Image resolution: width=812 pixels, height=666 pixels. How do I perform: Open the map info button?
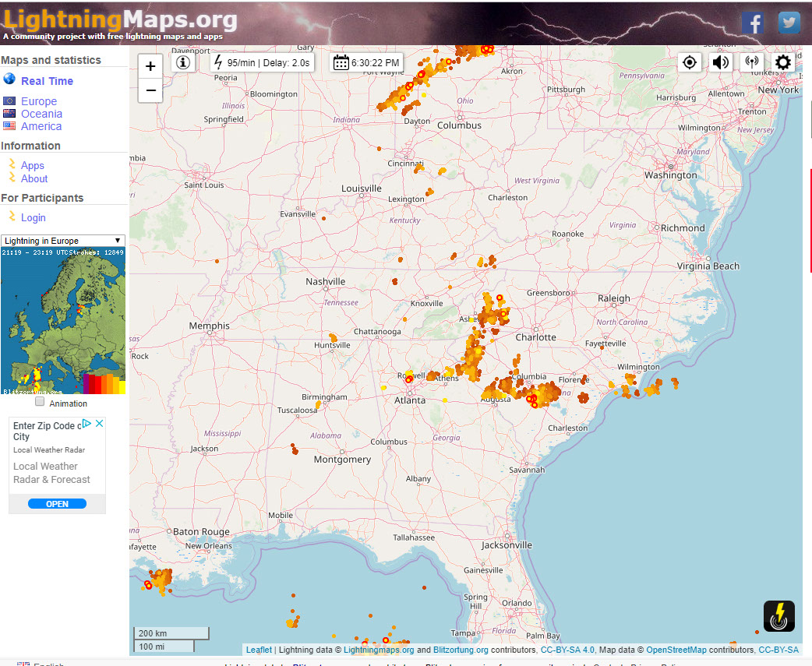184,62
